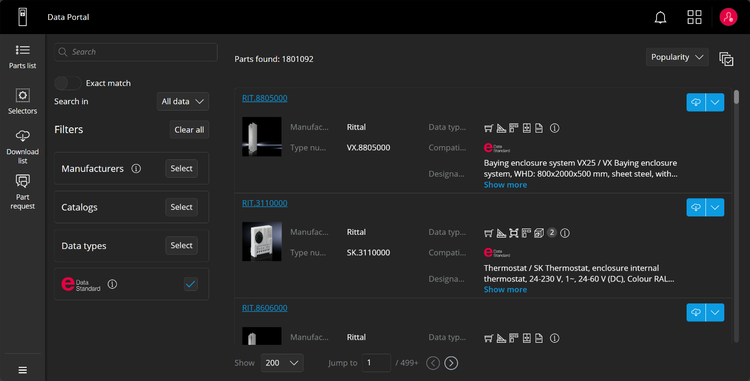This screenshot has height=381, width=750.
Task: Click the Parts found: 1801092 text
Action: [x=274, y=59]
